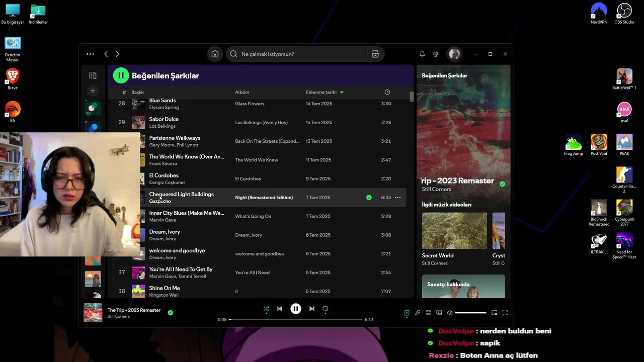
Task: Show lyrics with microphone icon
Action: (418, 313)
